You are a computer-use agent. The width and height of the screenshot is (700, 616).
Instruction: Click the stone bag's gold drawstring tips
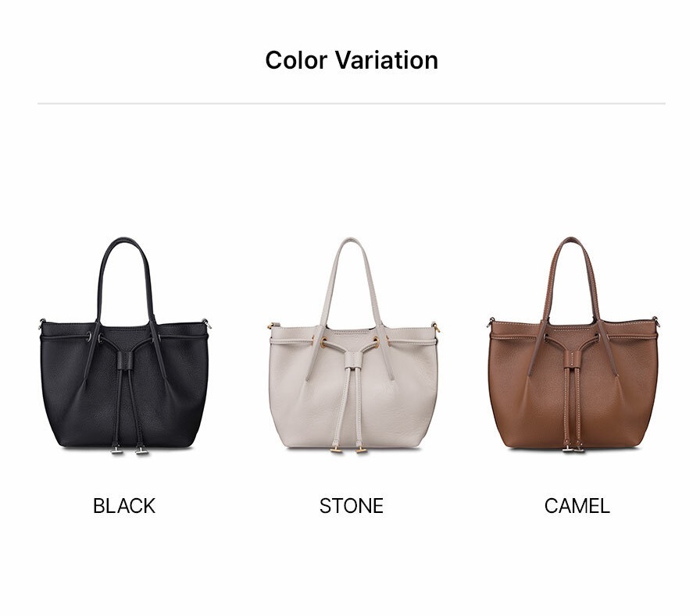coord(349,450)
